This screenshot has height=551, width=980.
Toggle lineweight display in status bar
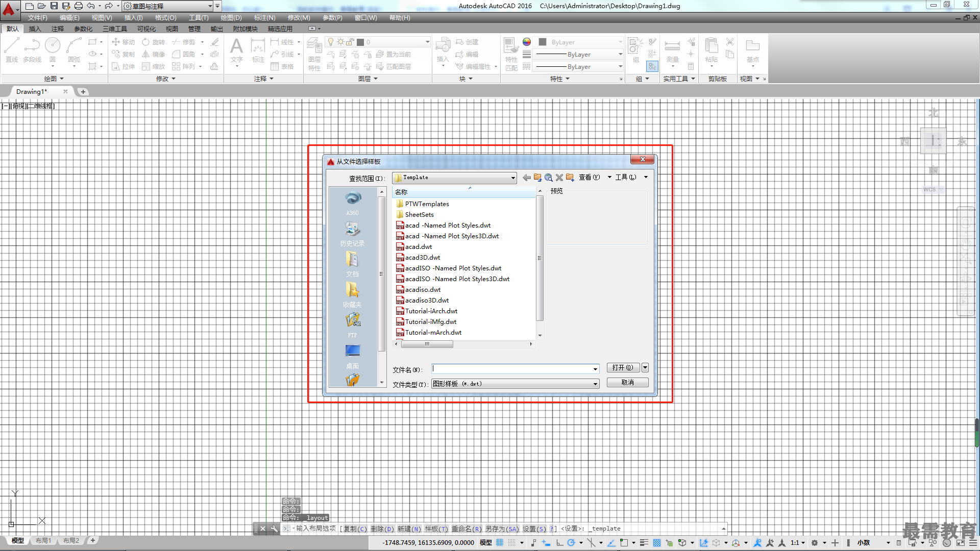click(x=644, y=543)
